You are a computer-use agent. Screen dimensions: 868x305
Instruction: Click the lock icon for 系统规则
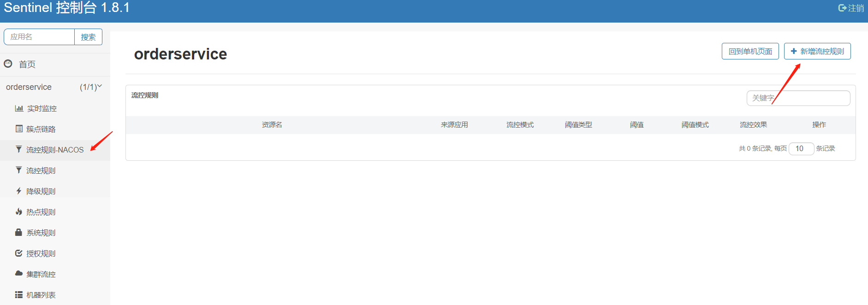point(19,232)
